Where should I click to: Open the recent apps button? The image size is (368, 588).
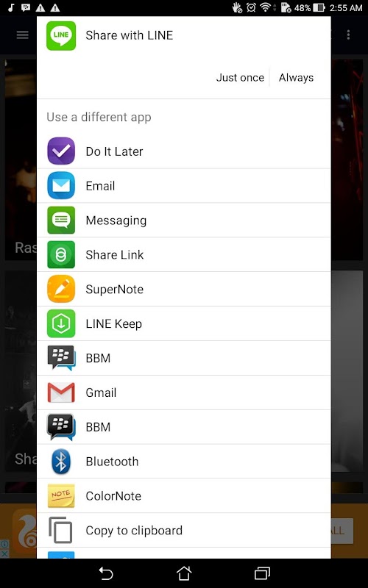[x=262, y=573]
